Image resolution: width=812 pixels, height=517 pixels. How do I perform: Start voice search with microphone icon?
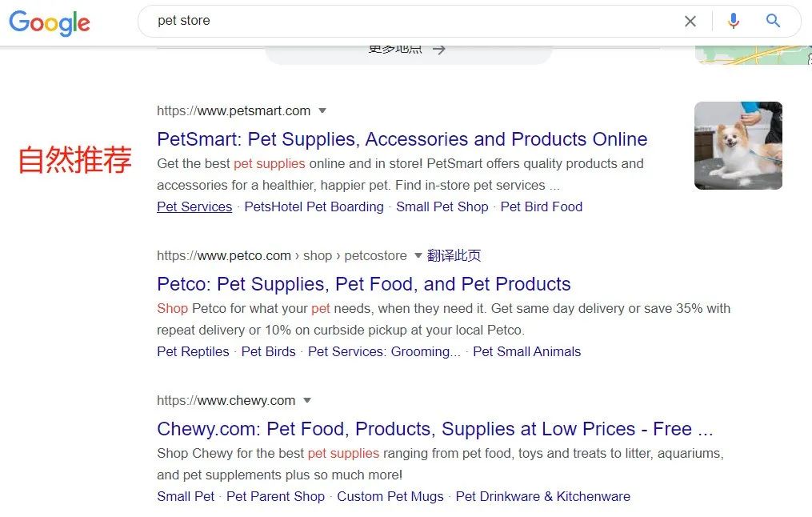pos(733,22)
